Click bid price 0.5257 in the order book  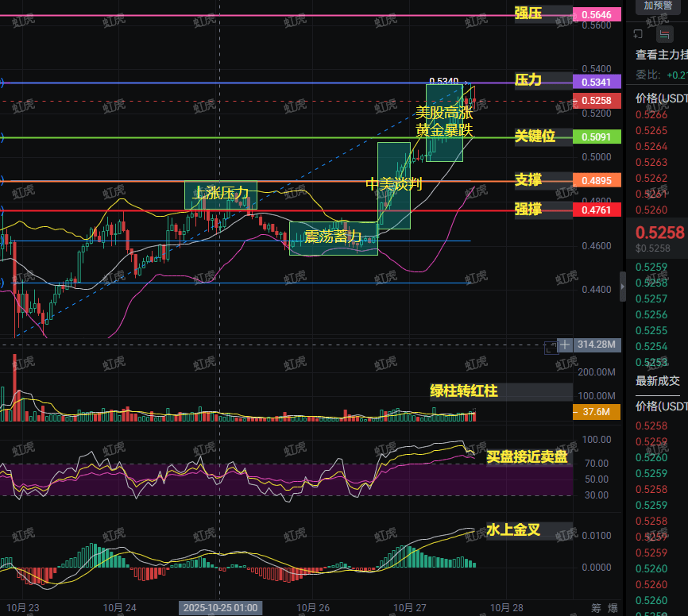point(651,299)
